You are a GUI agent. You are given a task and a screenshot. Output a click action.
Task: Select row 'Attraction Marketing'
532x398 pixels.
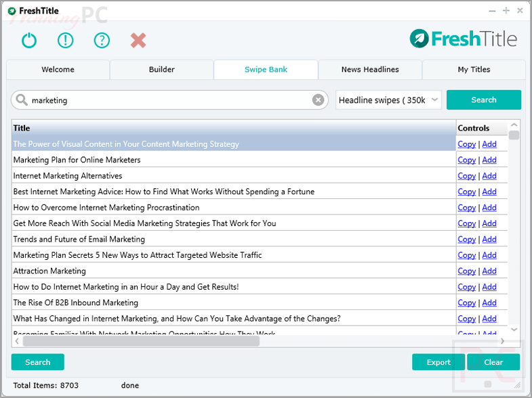pyautogui.click(x=234, y=271)
